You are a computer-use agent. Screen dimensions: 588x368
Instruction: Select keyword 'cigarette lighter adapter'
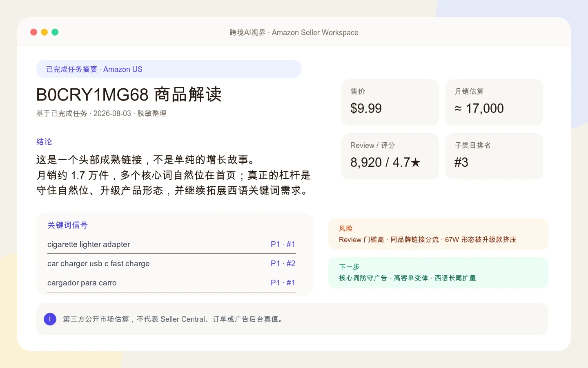pyautogui.click(x=89, y=244)
